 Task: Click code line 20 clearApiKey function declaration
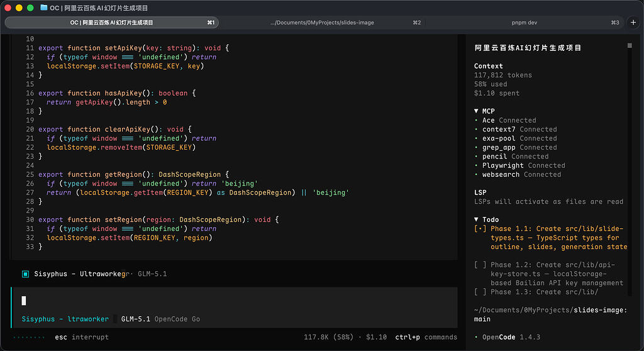[x=115, y=129]
